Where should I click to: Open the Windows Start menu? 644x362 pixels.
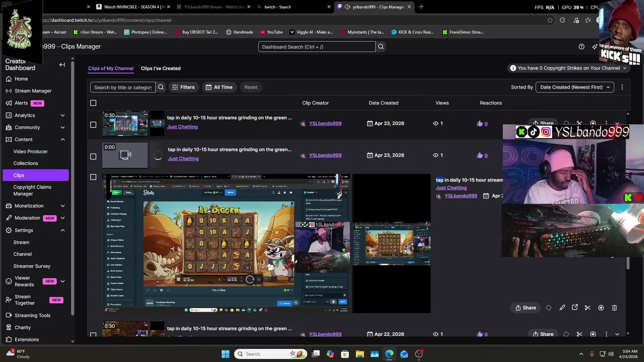coord(225,354)
